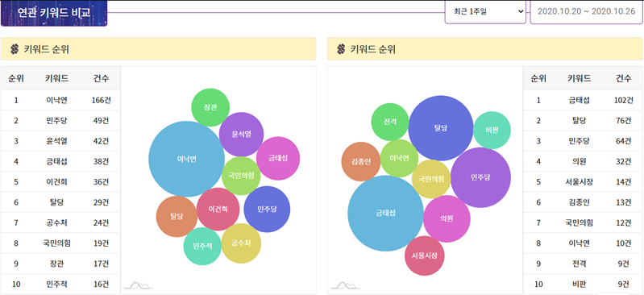Screen dimensions: 644x295
Task: Click the 102건 count cell
Action: 624,100
